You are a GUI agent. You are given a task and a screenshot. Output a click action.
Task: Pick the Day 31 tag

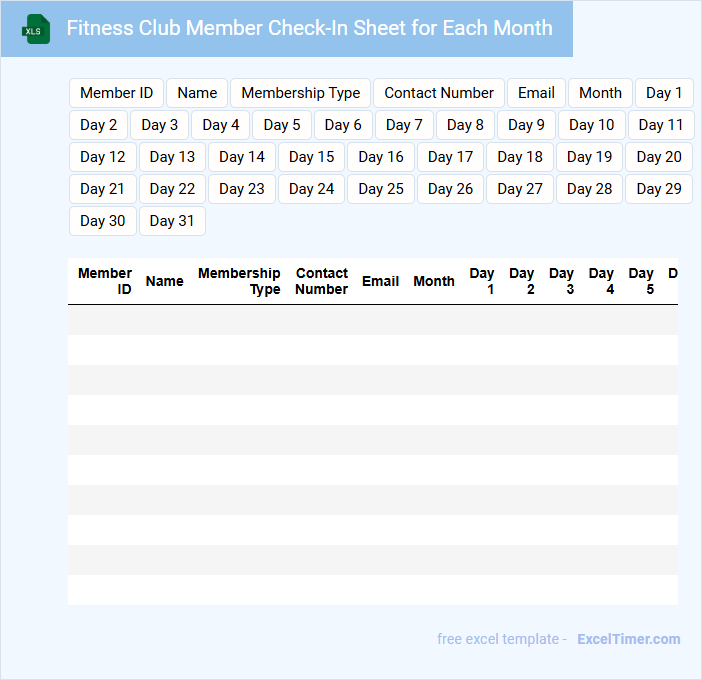click(x=172, y=221)
